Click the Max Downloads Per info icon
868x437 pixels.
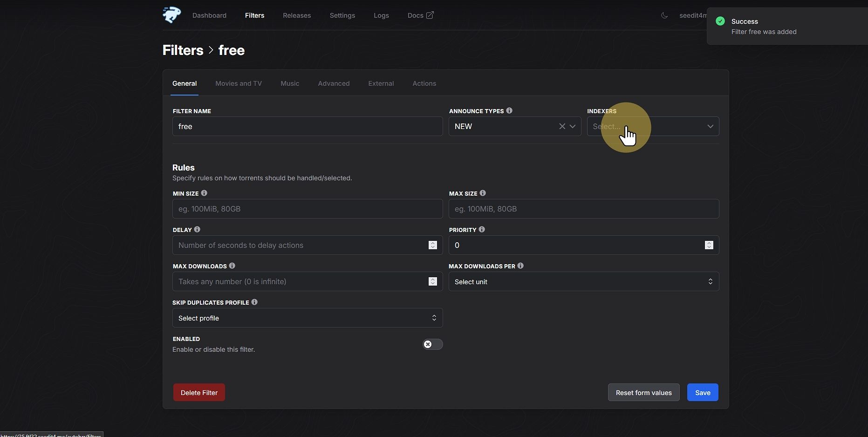(x=520, y=266)
